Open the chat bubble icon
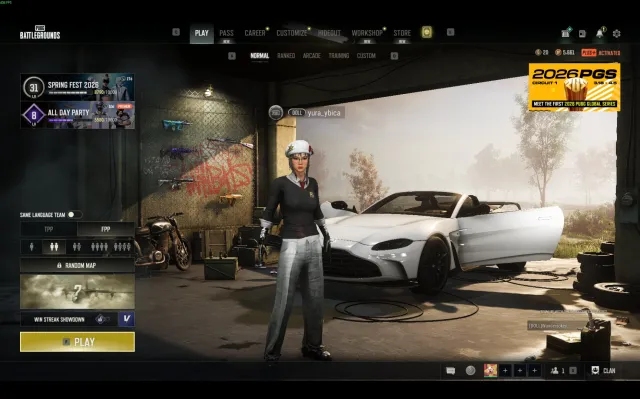This screenshot has height=399, width=640. click(x=451, y=370)
